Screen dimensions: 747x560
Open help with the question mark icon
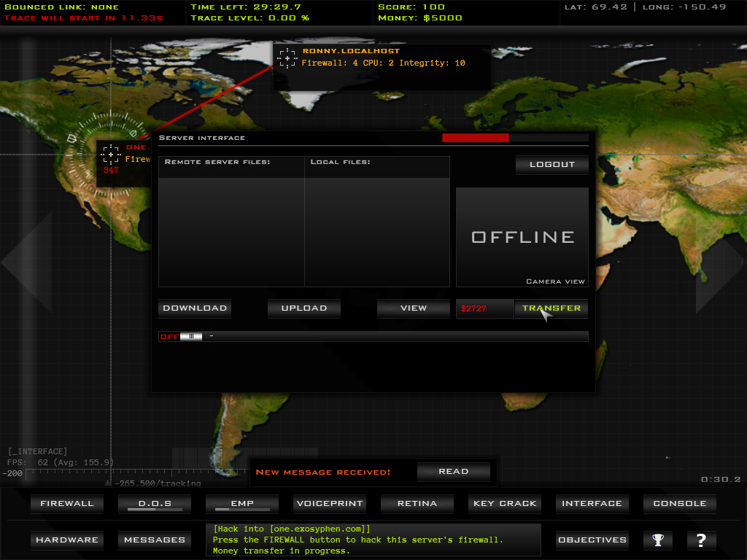pyautogui.click(x=701, y=540)
